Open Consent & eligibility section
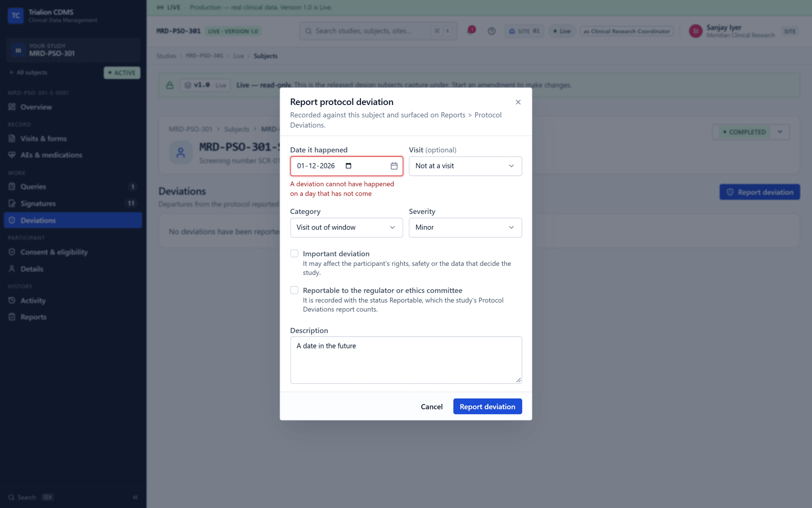 point(73,252)
